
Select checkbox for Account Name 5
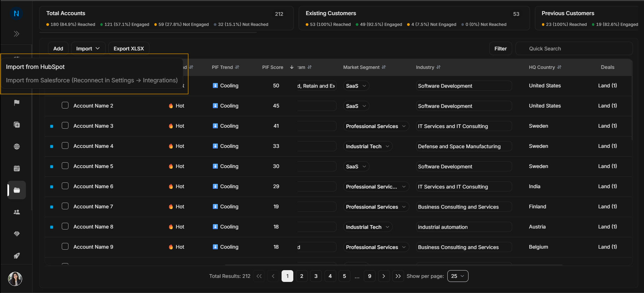(65, 166)
